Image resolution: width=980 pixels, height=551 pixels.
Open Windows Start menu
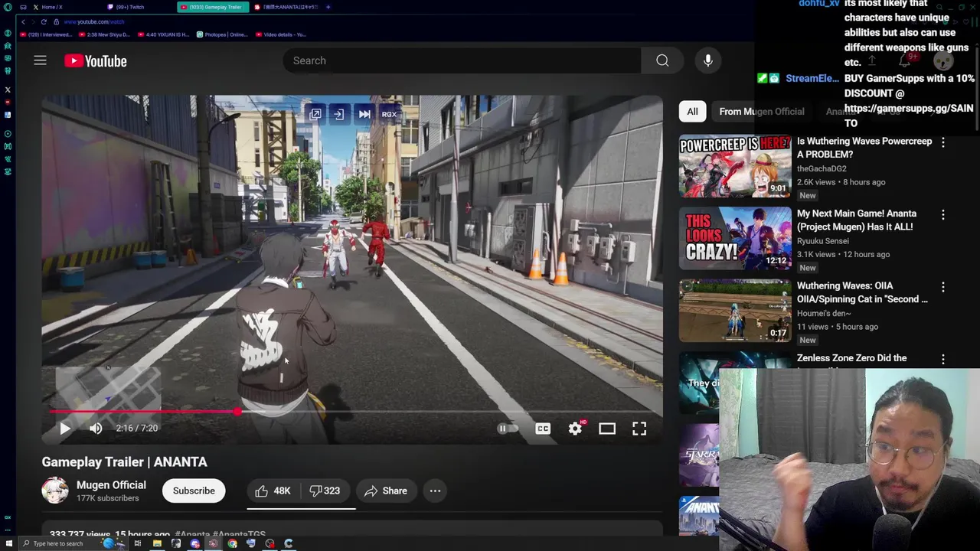click(x=9, y=543)
